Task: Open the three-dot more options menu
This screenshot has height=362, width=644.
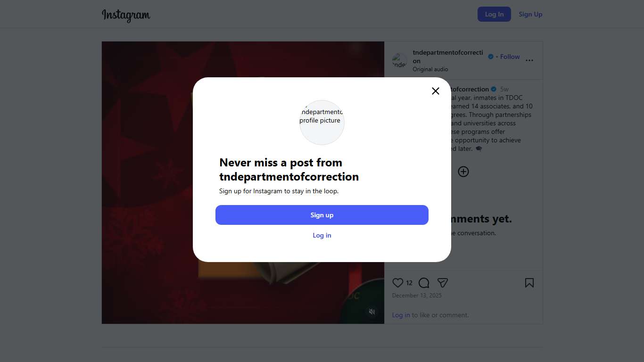Action: click(x=529, y=60)
